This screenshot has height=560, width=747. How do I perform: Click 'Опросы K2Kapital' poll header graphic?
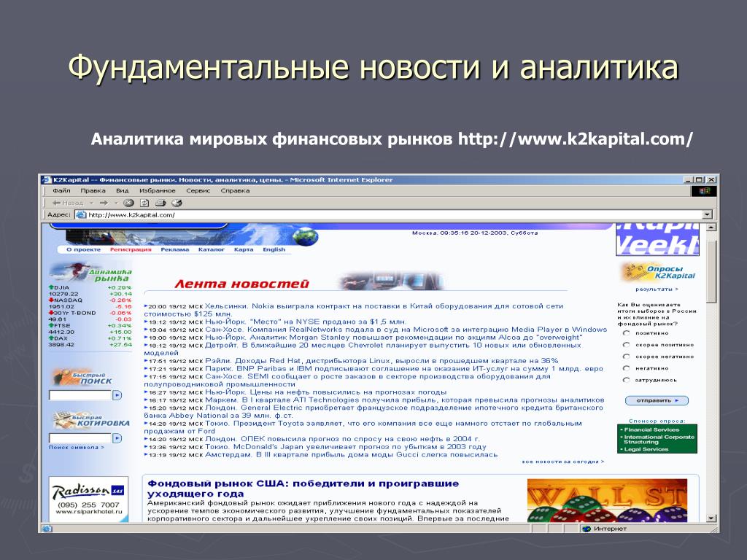coord(657,272)
